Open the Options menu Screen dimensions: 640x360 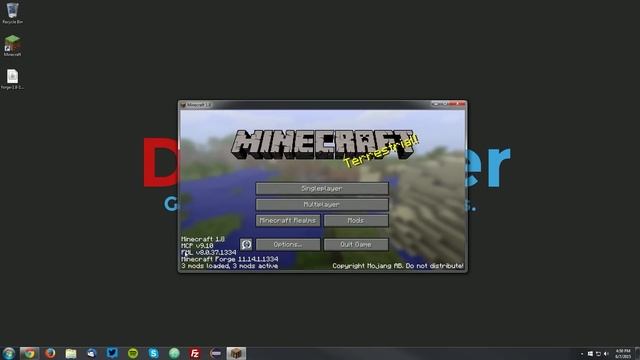288,244
